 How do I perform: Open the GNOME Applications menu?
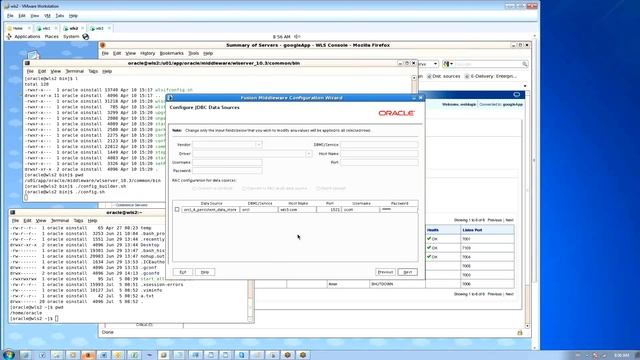tap(27, 37)
